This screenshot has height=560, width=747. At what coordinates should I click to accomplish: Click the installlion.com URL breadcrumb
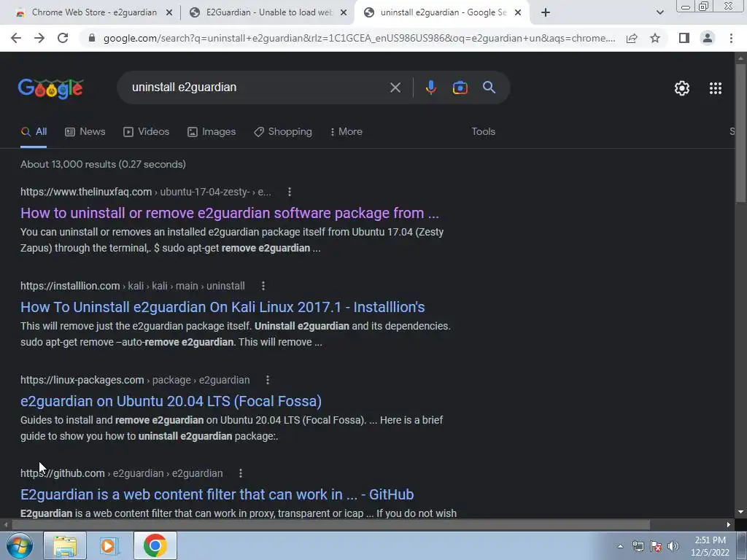tap(133, 286)
